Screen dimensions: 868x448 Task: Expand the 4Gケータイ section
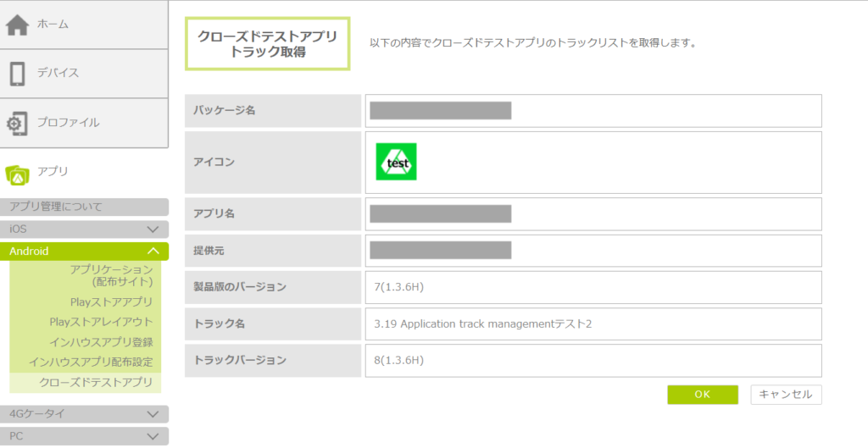coord(153,414)
